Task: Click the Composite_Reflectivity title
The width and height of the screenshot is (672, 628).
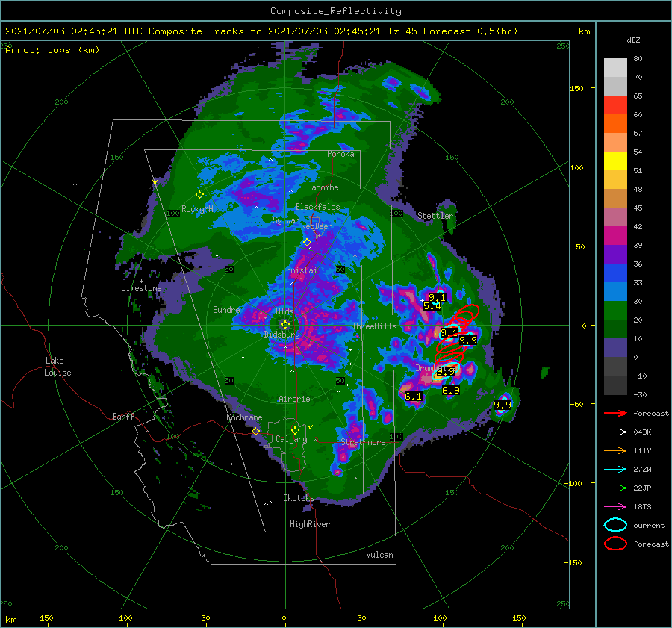Action: click(336, 11)
